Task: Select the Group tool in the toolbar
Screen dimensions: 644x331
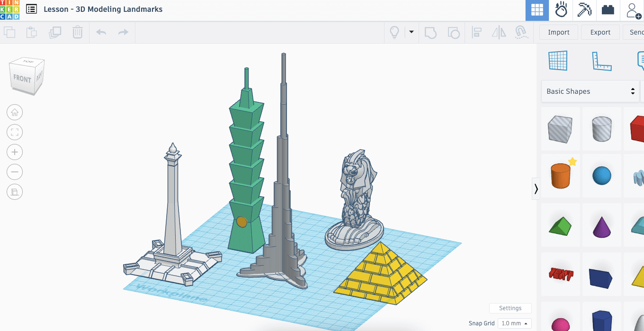Action: pos(430,32)
